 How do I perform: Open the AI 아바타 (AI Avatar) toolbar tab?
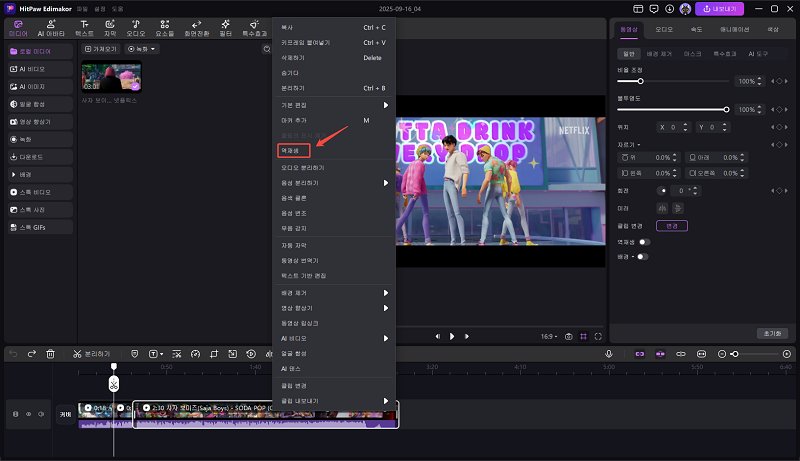tap(51, 28)
